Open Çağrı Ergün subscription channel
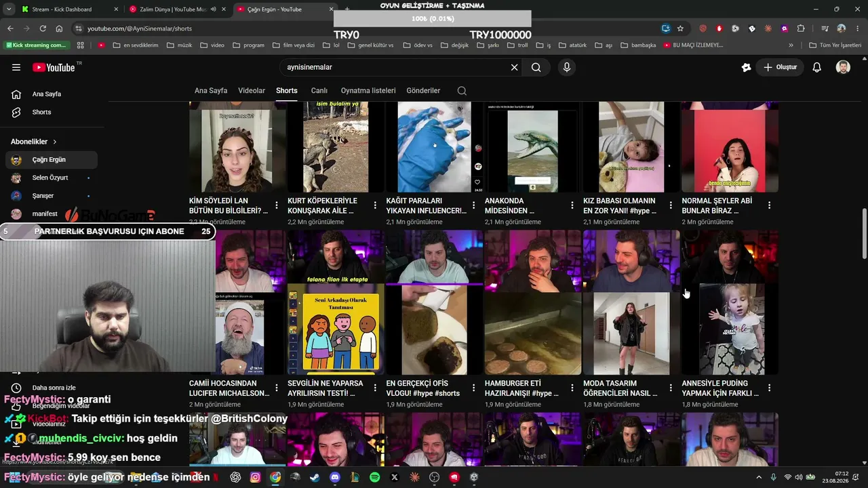Image resolution: width=868 pixels, height=488 pixels. (x=52, y=160)
